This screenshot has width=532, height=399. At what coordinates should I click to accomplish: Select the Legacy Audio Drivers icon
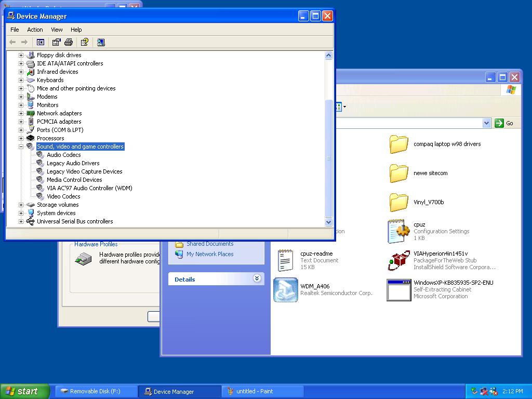pos(41,163)
